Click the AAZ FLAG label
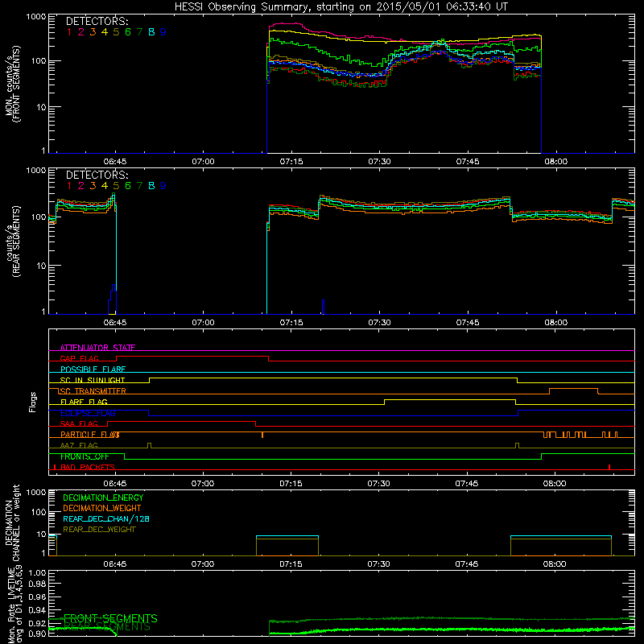Image resolution: width=644 pixels, height=644 pixels. tap(79, 445)
